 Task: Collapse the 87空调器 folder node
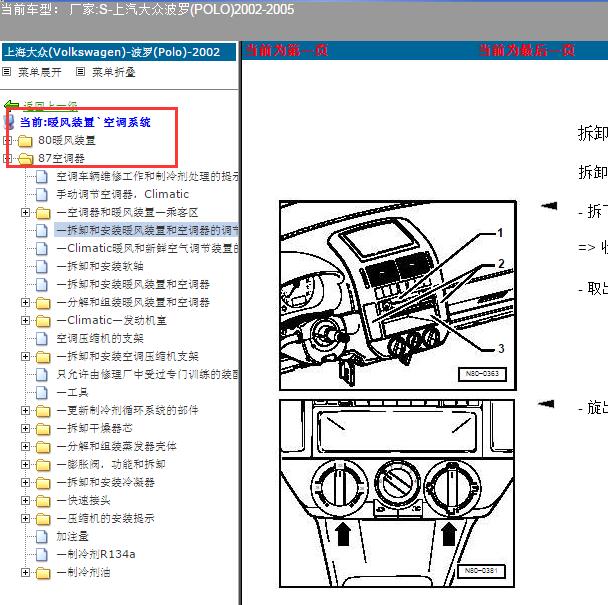7,158
